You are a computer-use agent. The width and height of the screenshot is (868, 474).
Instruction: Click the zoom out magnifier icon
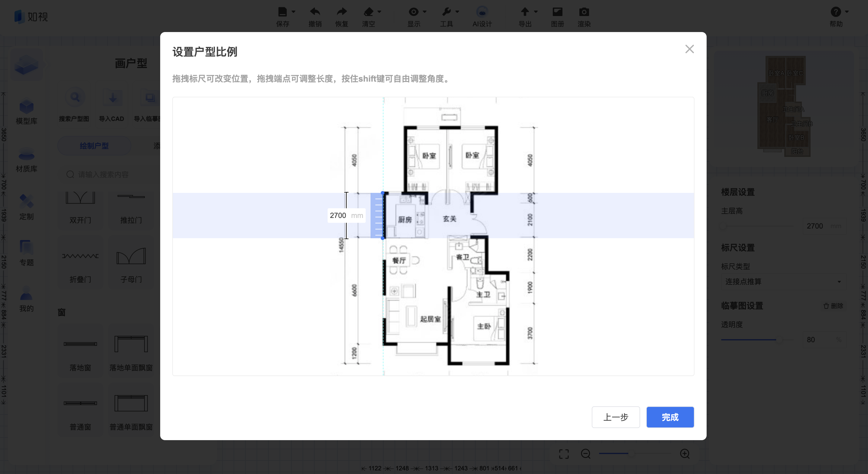(586, 454)
